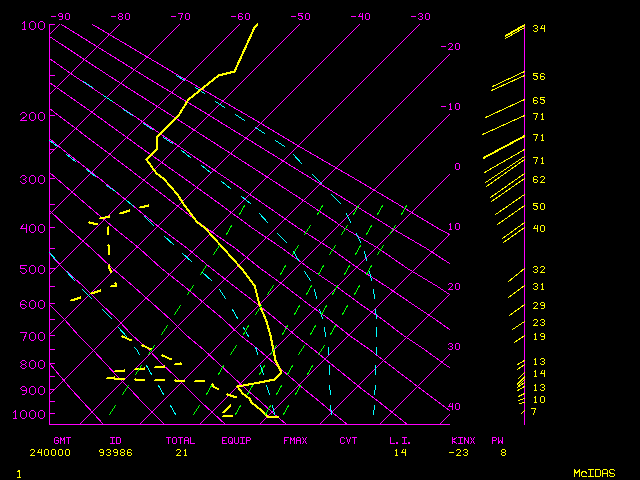Click the PW label at bottom right
640x480 pixels.
coord(498,440)
